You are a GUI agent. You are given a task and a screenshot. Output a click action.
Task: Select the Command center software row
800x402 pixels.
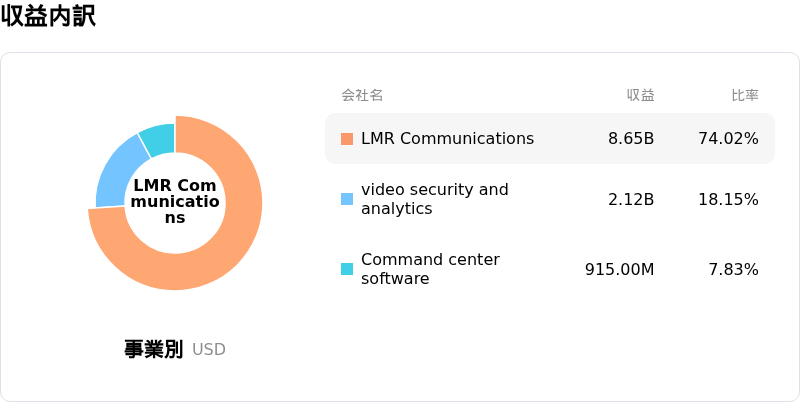pos(550,269)
